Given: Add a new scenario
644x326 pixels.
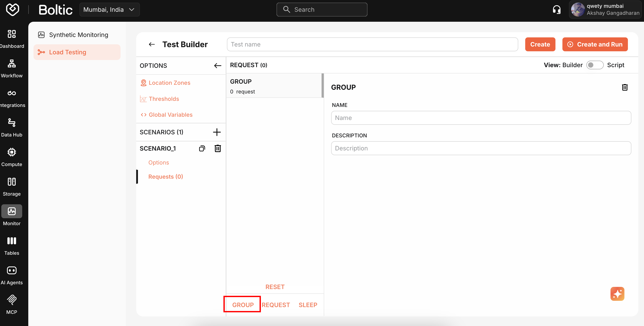Looking at the screenshot, I should coord(217,132).
